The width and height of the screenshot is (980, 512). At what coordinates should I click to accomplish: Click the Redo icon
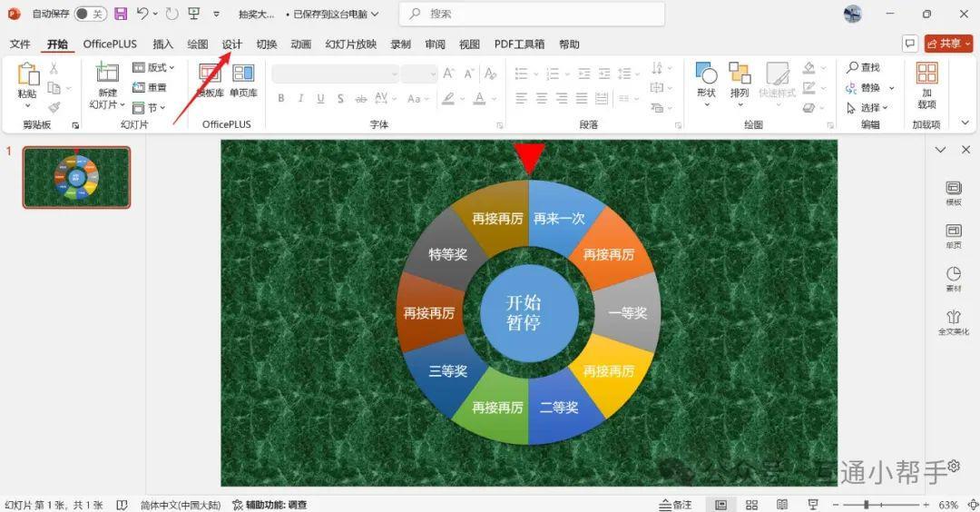click(x=171, y=13)
